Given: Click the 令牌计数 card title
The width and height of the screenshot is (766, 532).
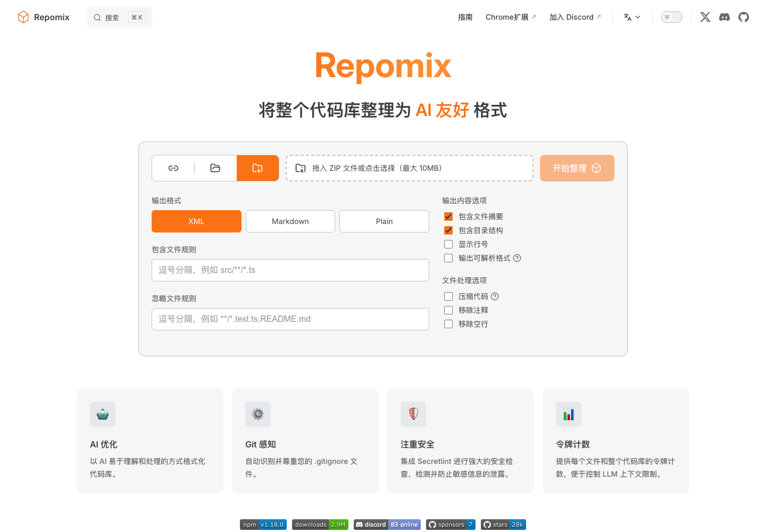Looking at the screenshot, I should point(573,444).
